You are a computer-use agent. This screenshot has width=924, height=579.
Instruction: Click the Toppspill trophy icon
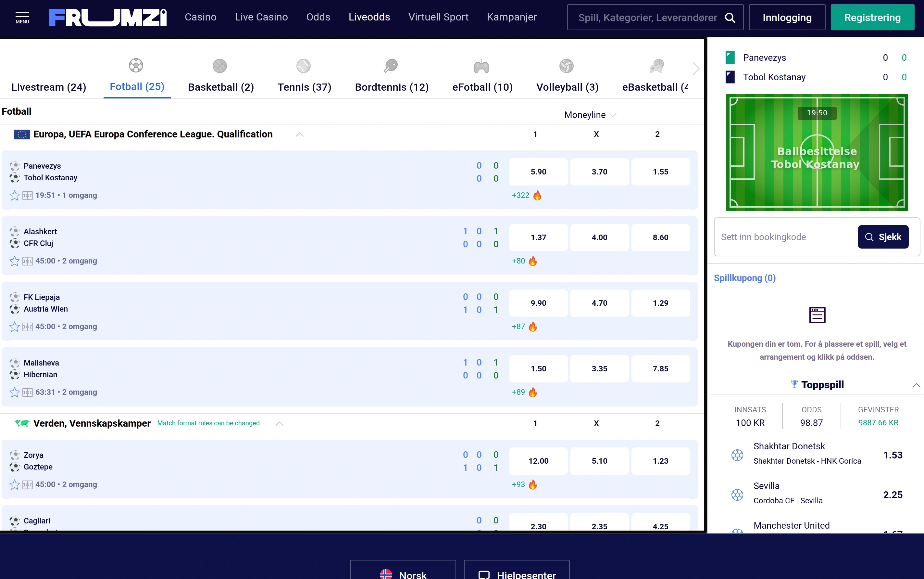point(794,384)
